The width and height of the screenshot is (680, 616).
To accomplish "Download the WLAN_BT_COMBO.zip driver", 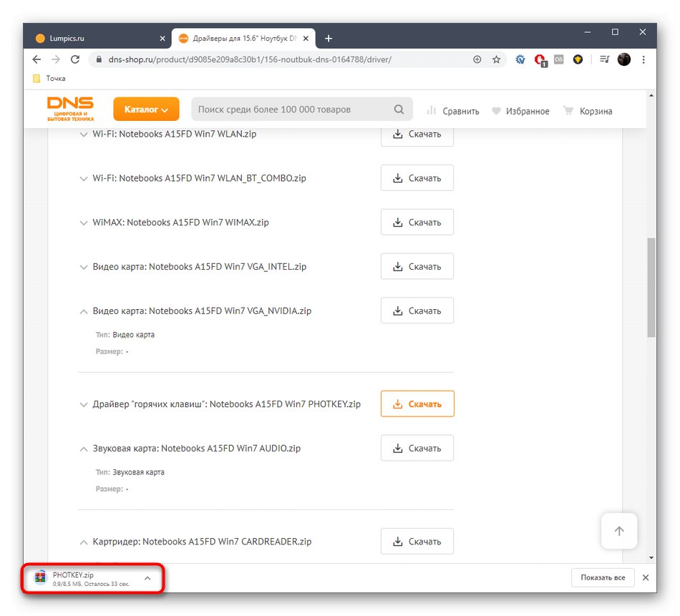I will tap(417, 177).
